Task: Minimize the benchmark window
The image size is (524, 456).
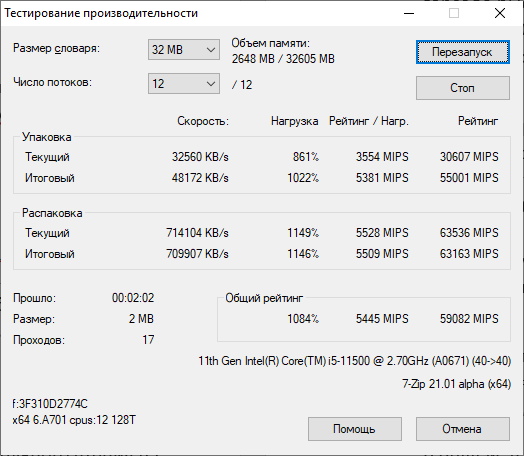Action: (409, 13)
